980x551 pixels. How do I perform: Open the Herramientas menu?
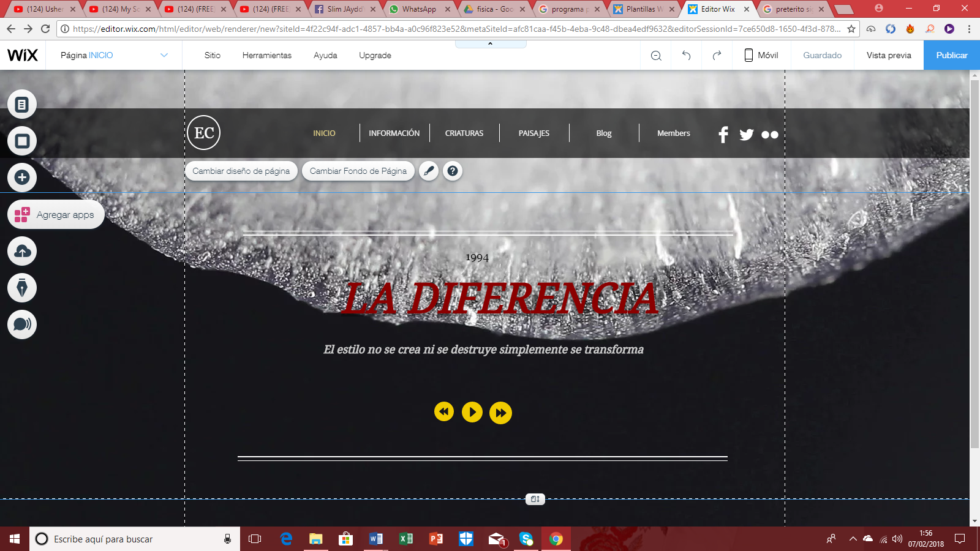(267, 55)
